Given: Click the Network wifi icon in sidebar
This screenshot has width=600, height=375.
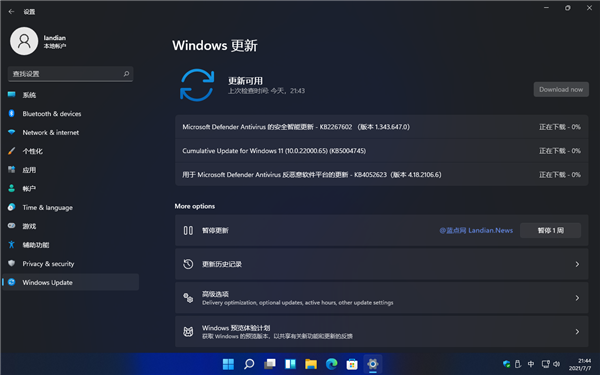Looking at the screenshot, I should tap(11, 132).
